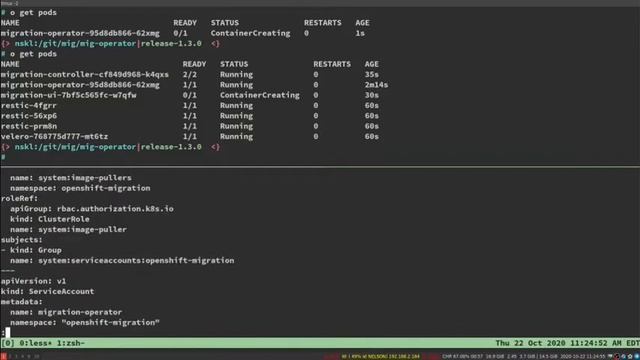
Task: Click the kind: ServiceAccount line
Action: point(47,291)
